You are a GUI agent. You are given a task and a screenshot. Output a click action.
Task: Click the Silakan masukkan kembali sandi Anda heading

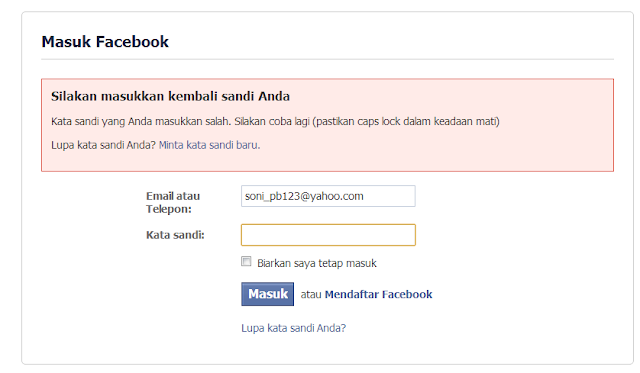point(170,96)
